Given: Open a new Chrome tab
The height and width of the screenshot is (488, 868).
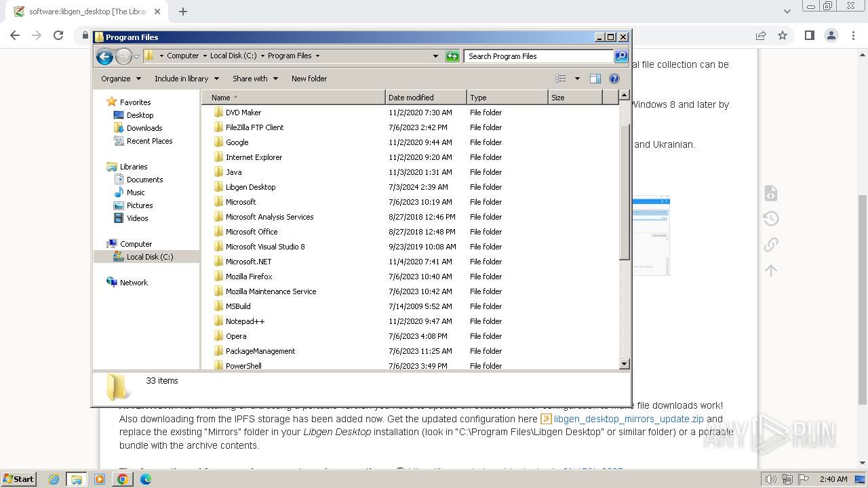Looking at the screenshot, I should (x=183, y=12).
